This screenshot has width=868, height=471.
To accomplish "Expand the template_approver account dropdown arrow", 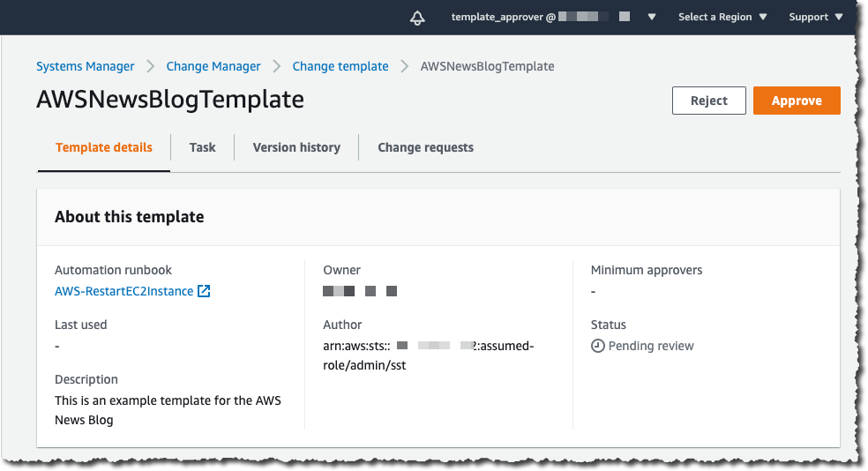I will point(652,17).
